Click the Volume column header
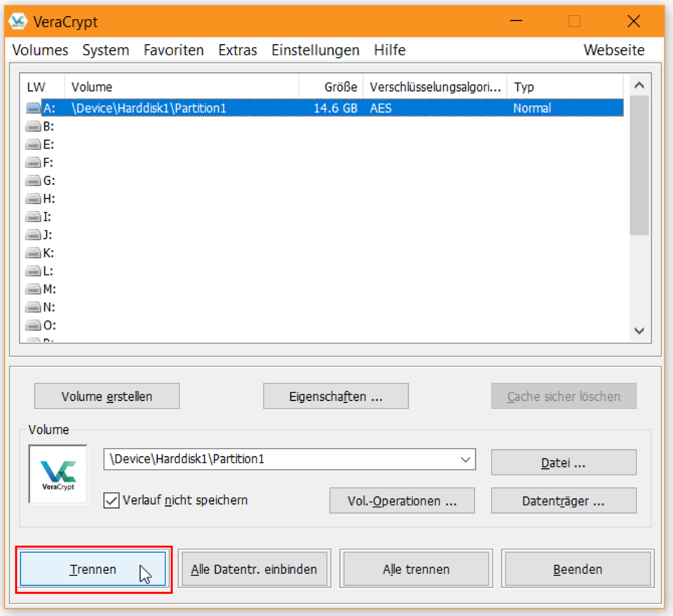This screenshot has width=673, height=616. point(182,87)
